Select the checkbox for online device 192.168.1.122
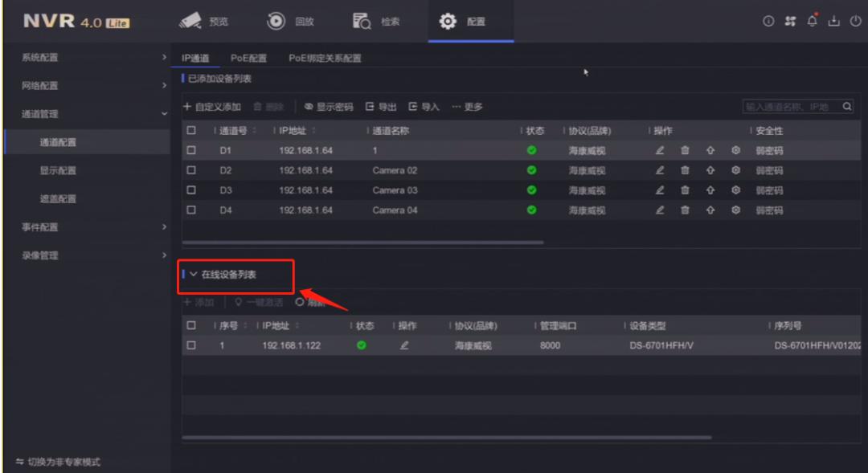This screenshot has width=868, height=473. pos(190,343)
